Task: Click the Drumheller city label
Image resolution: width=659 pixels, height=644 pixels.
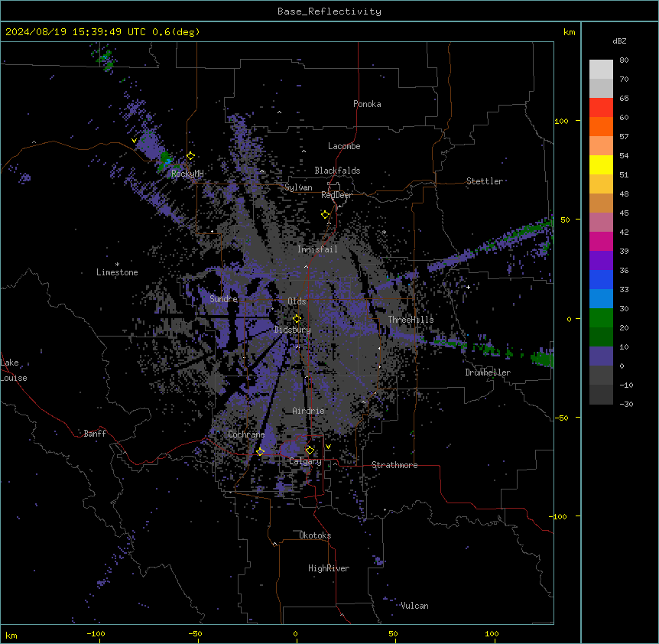Action: (x=488, y=372)
